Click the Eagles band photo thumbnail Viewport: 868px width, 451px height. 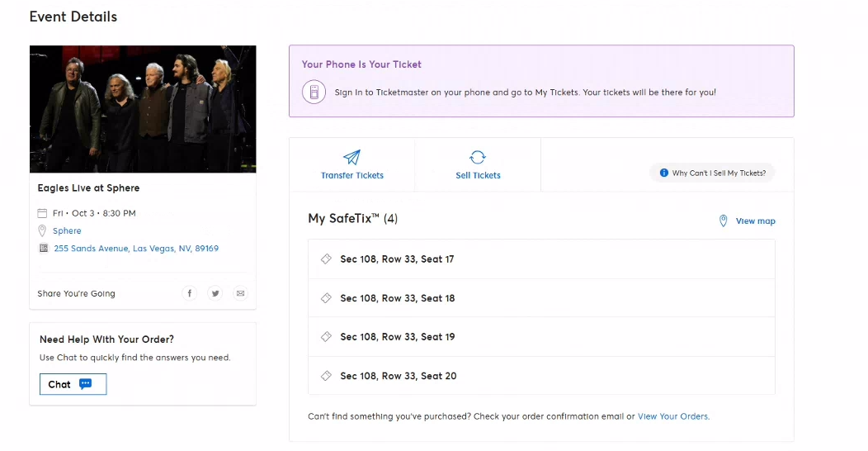[x=143, y=109]
